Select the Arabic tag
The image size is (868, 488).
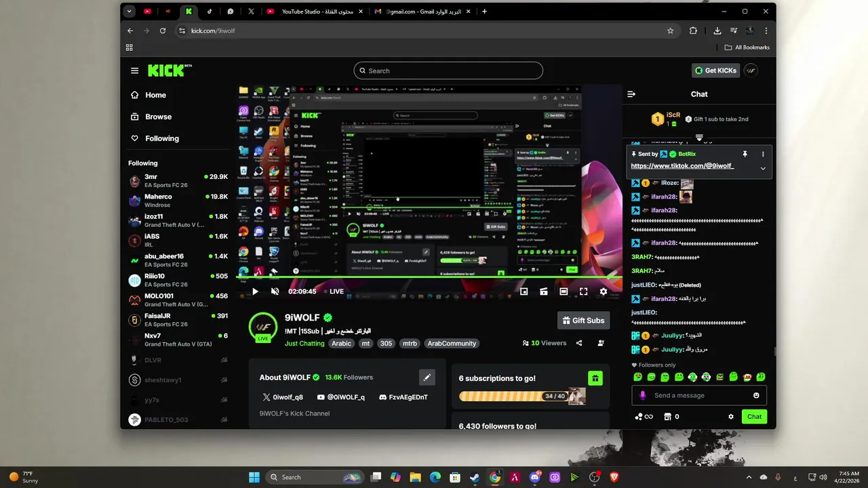pos(341,344)
